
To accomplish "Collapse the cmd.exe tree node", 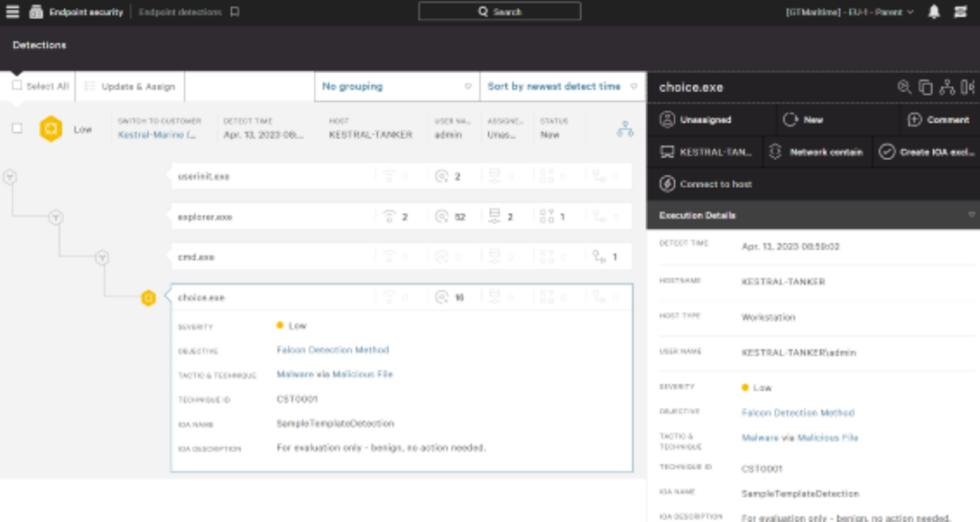I will (x=101, y=258).
